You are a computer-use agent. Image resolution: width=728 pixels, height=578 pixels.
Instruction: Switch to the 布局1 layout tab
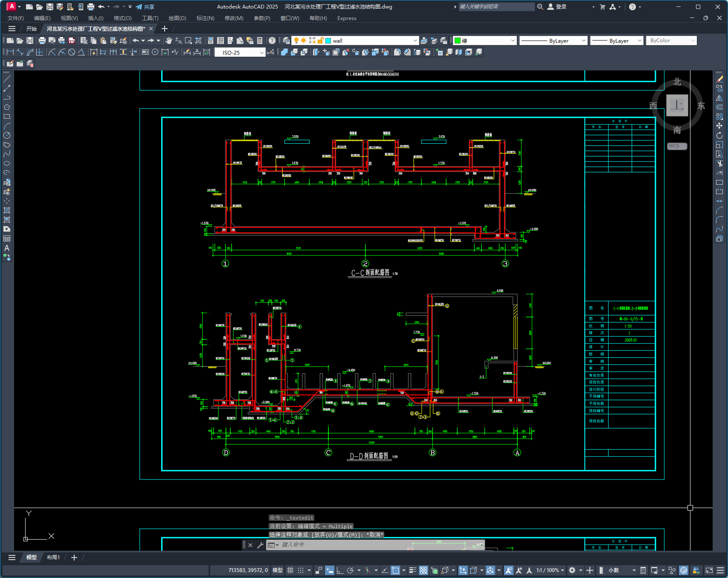tap(53, 558)
